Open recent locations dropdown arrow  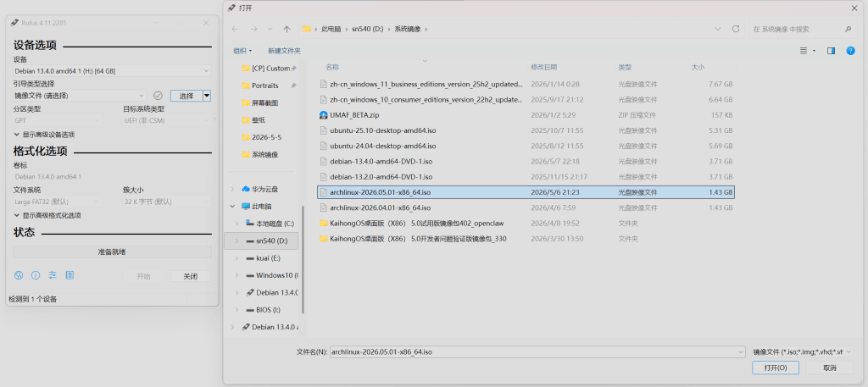pos(270,29)
